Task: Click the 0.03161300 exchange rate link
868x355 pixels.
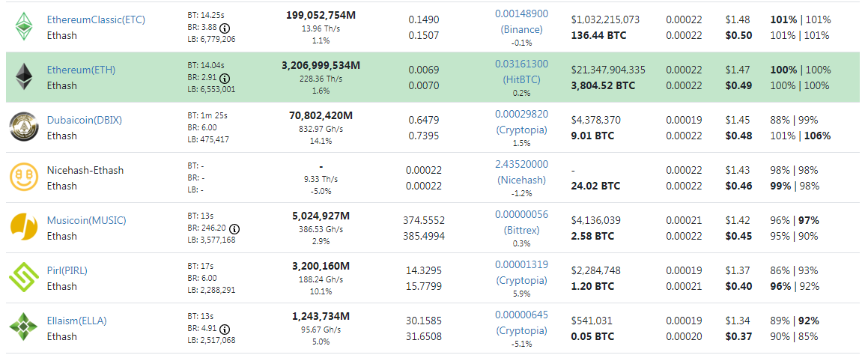Action: 521,64
